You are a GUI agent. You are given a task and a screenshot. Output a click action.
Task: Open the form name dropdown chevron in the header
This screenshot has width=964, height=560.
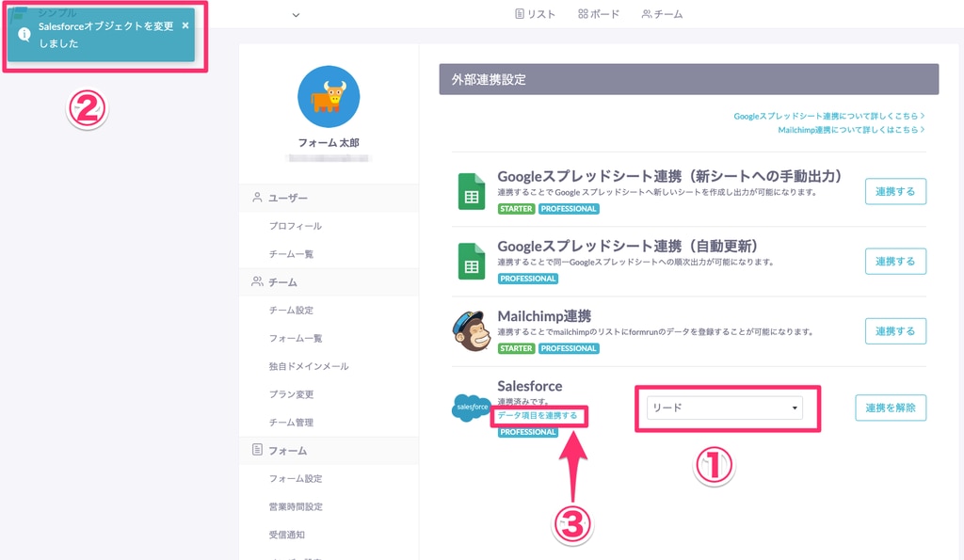(x=296, y=15)
